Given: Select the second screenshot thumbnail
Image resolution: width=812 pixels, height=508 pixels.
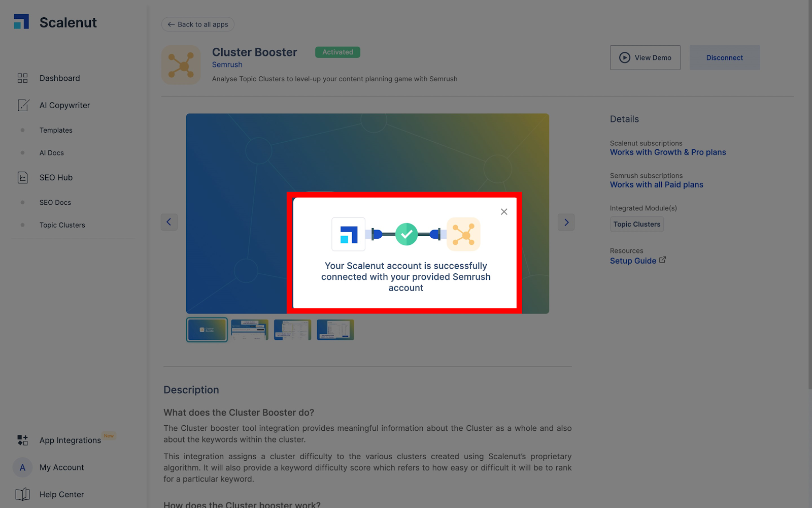Looking at the screenshot, I should click(x=250, y=330).
